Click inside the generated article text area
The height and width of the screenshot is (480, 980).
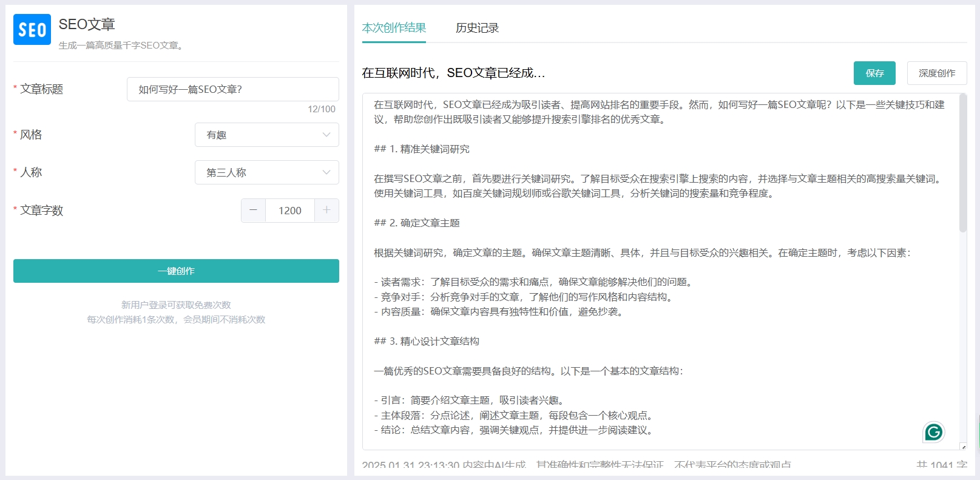click(660, 271)
